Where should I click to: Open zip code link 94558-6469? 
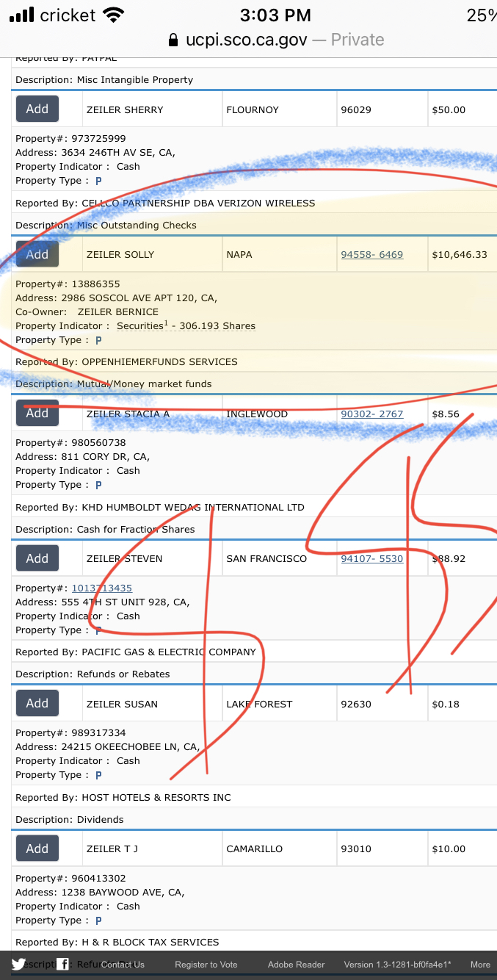click(372, 255)
